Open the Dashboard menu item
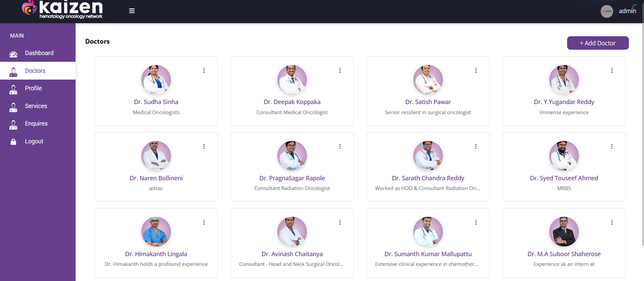Screen dimensions: 644x281 (38, 53)
